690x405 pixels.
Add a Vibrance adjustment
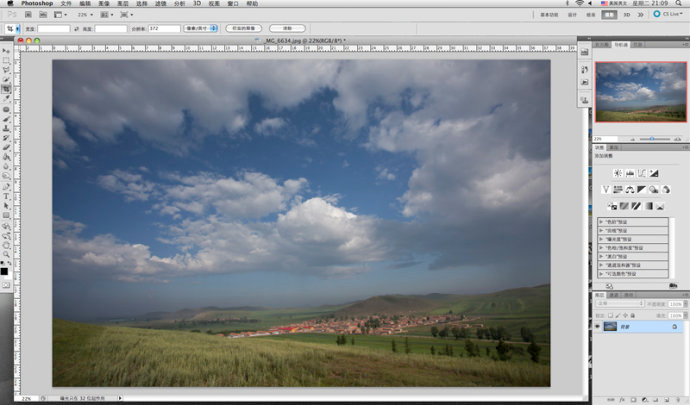tap(606, 190)
